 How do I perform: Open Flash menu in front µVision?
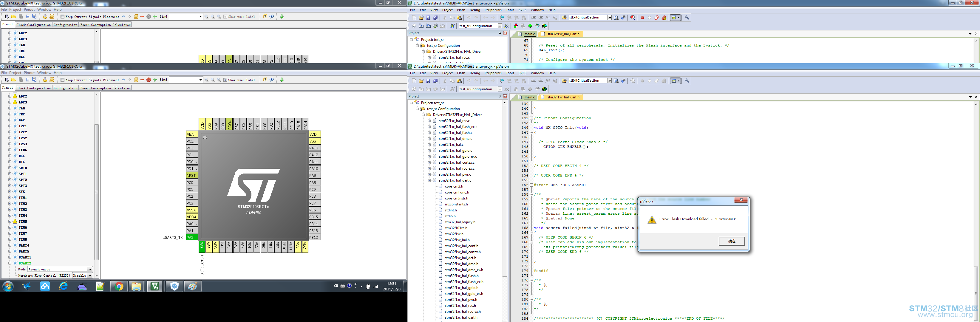point(461,73)
